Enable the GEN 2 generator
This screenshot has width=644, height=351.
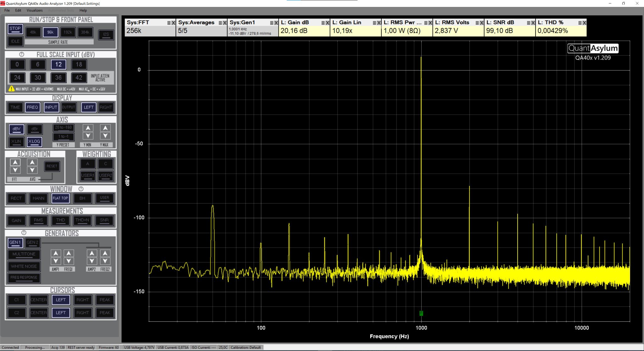click(x=32, y=242)
